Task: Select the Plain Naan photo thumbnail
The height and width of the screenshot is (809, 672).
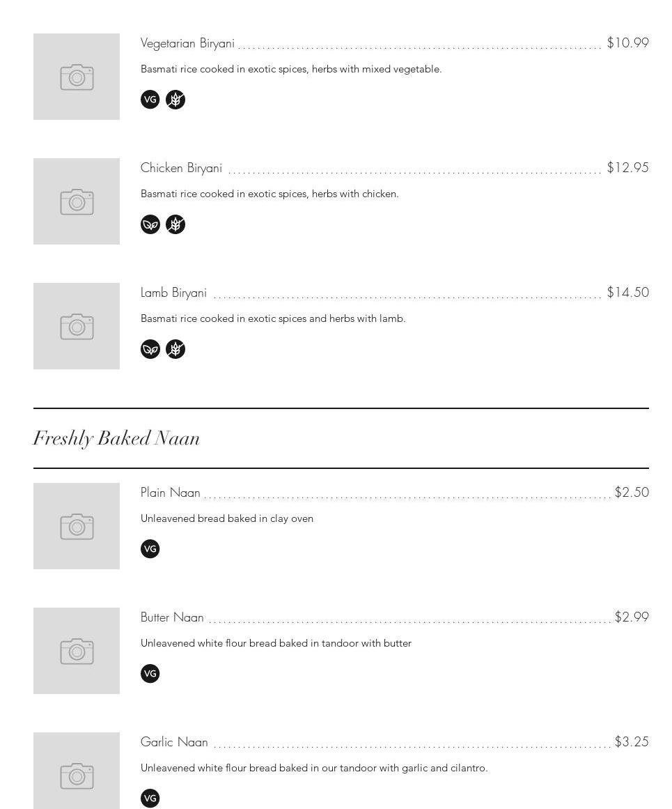Action: (77, 526)
